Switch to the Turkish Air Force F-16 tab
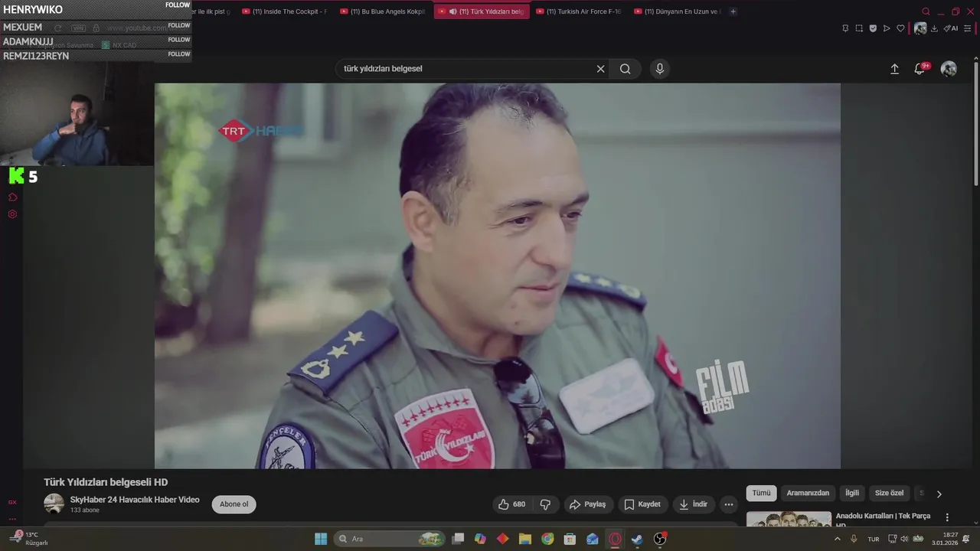This screenshot has height=551, width=980. pos(579,11)
